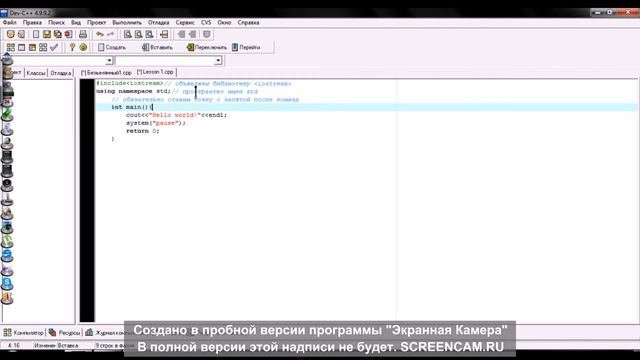Click the Вставить toolbar button
The image size is (640, 360).
(157, 47)
